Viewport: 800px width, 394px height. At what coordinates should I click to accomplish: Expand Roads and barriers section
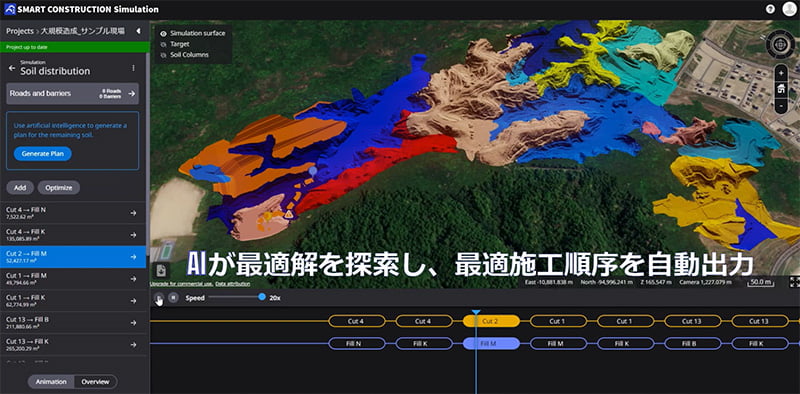(x=72, y=93)
